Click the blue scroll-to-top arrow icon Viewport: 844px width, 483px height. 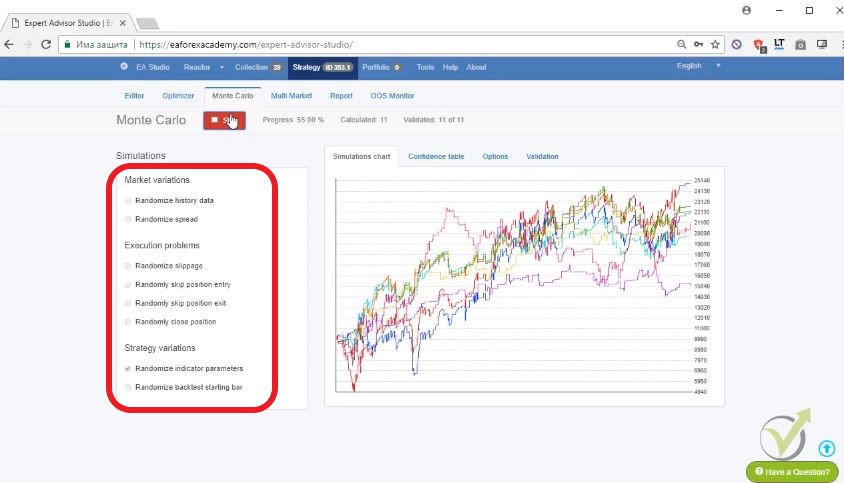826,448
